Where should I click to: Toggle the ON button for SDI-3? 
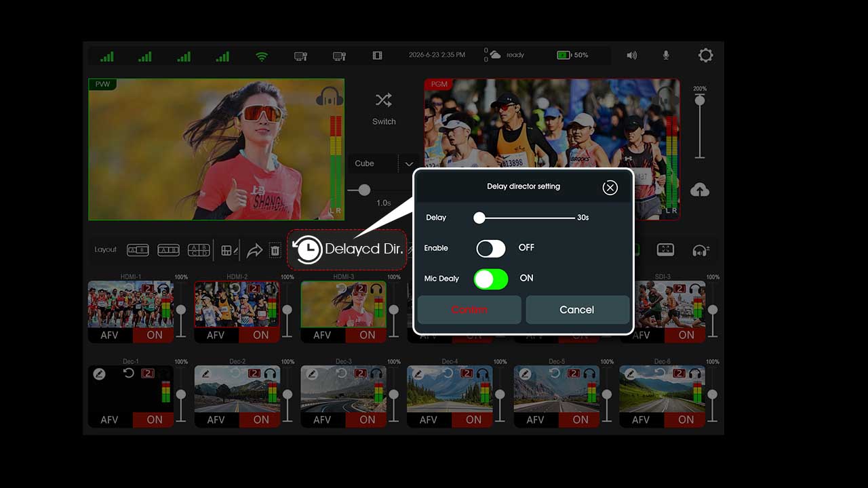(x=686, y=335)
